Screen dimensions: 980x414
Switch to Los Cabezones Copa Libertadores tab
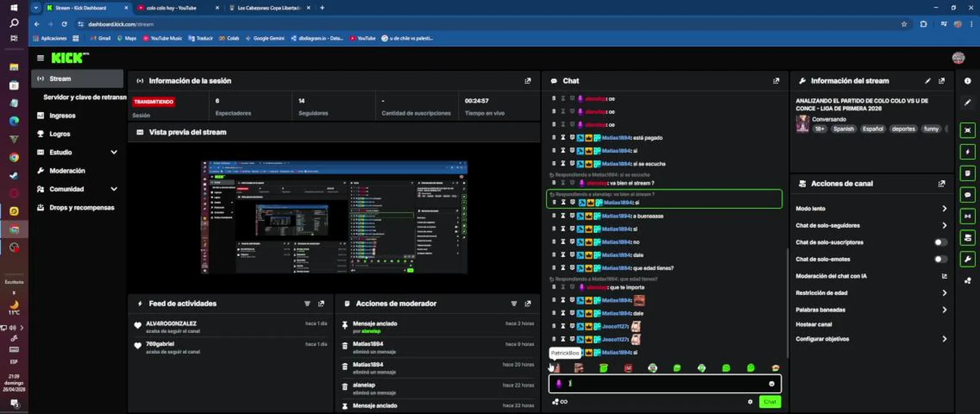pos(269,7)
